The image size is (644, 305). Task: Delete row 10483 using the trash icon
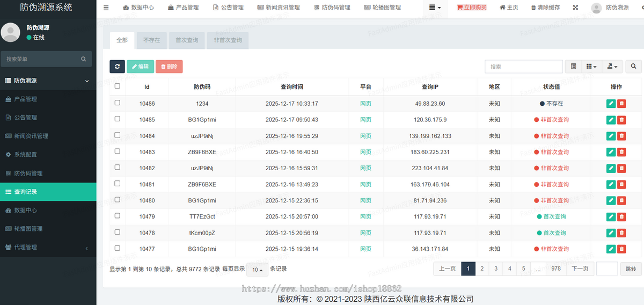(x=621, y=152)
